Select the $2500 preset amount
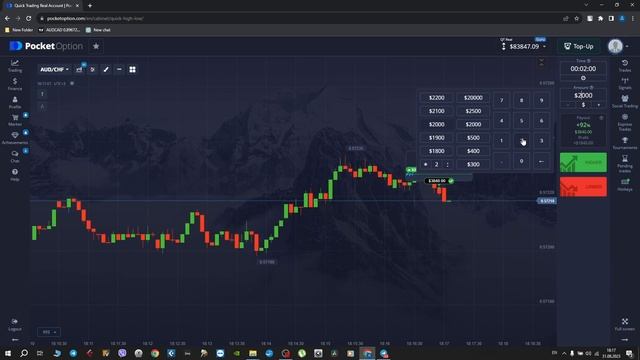 coord(473,111)
